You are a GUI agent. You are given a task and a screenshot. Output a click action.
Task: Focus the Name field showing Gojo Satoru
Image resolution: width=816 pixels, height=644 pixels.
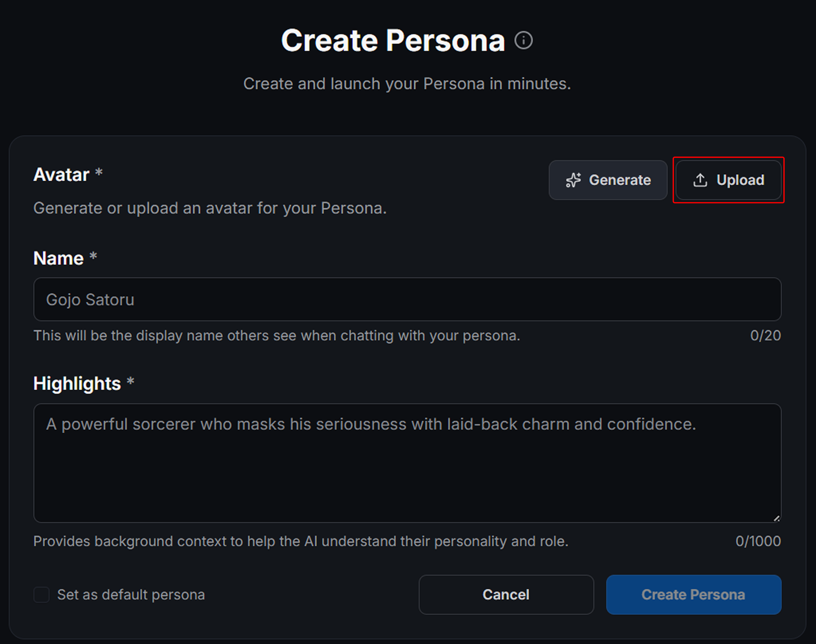coord(407,299)
